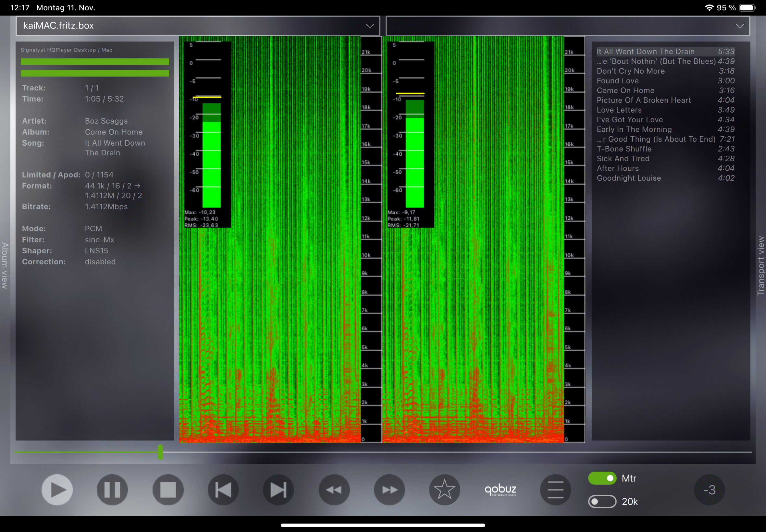Skip to the previous track

(223, 490)
